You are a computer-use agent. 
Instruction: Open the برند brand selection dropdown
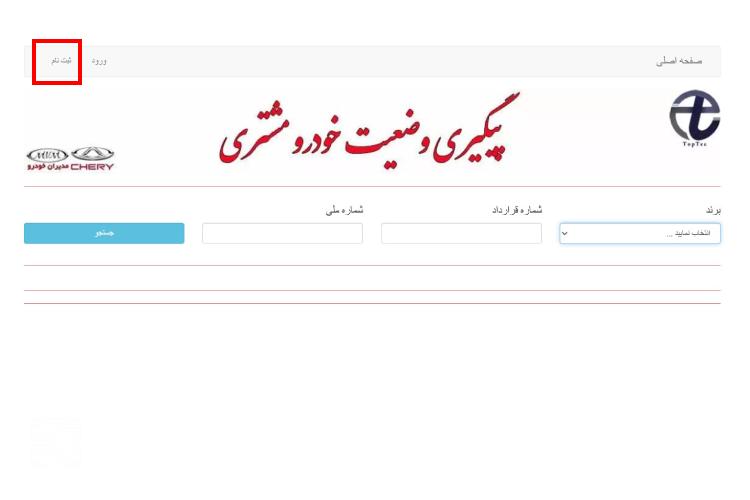(x=640, y=233)
